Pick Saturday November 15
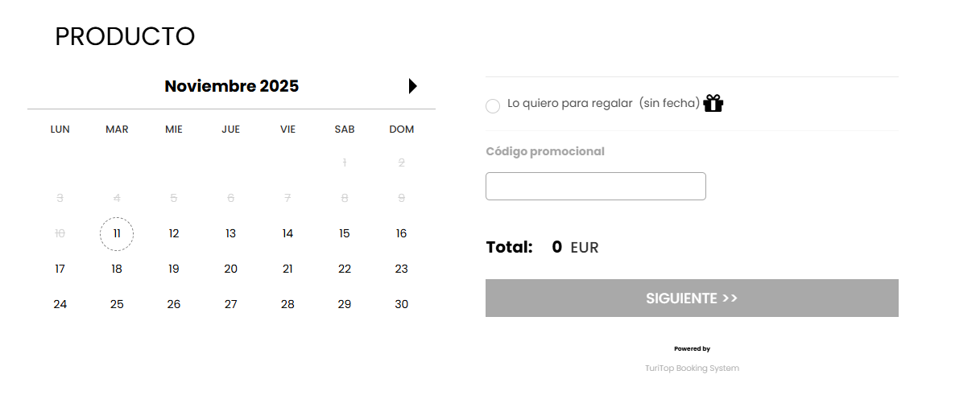This screenshot has height=395, width=980. click(345, 234)
